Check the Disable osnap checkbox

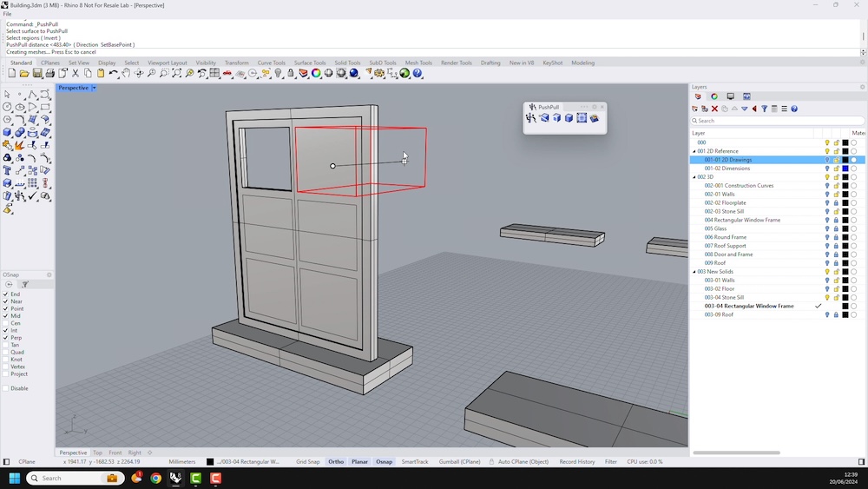coord(5,388)
